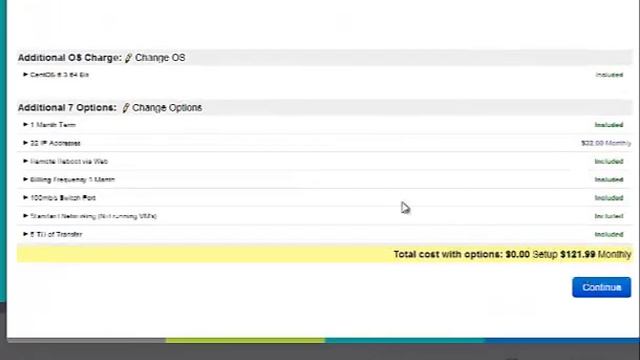Click the Additional 7 Options heading
The height and width of the screenshot is (360, 640).
(x=67, y=108)
